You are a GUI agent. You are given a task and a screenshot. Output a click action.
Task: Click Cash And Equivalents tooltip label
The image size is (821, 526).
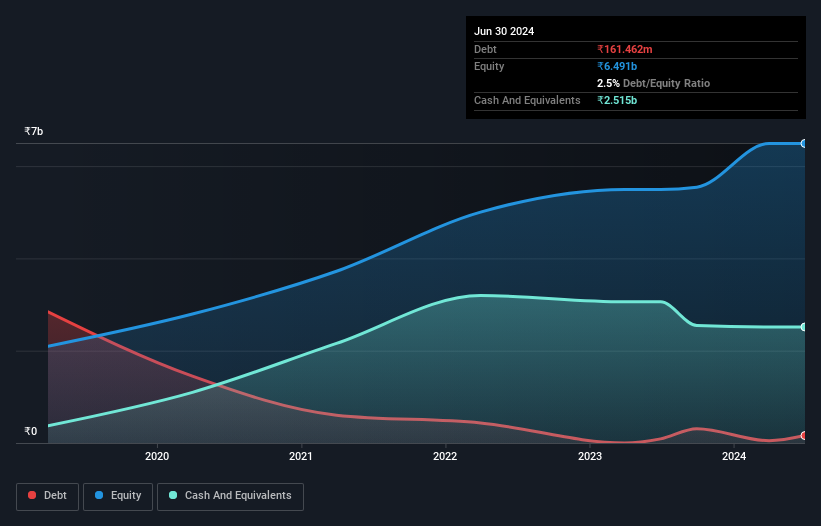(x=527, y=100)
